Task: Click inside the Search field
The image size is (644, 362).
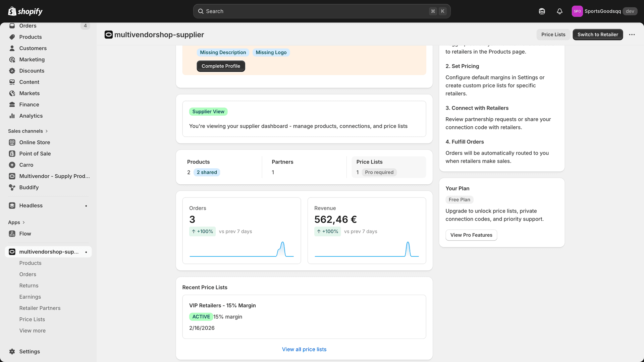Action: coord(321,11)
